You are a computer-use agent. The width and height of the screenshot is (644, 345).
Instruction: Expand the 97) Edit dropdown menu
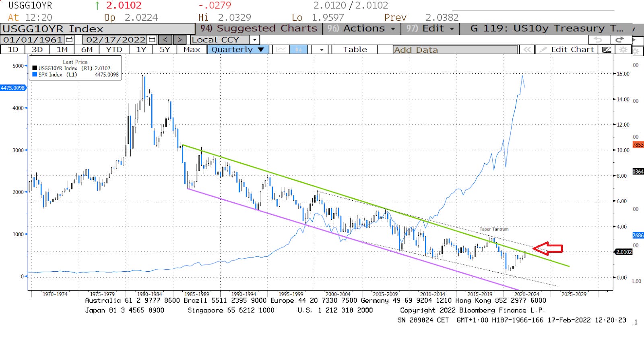point(430,29)
